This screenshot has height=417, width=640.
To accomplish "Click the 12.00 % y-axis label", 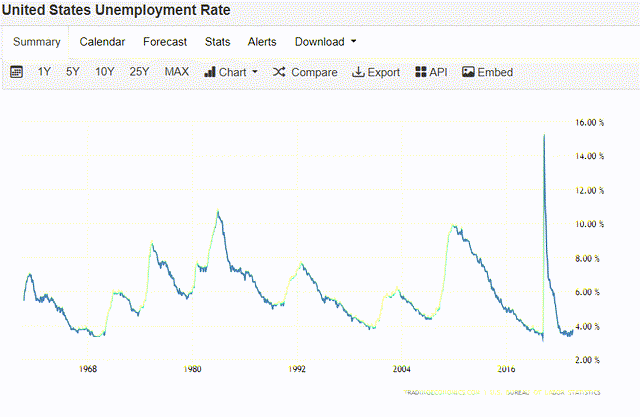I will point(589,191).
